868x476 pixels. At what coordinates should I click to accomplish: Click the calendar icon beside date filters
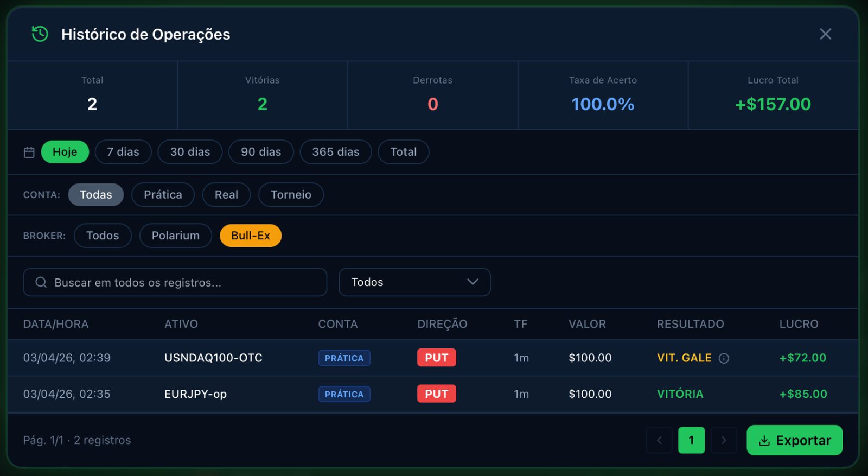[29, 152]
